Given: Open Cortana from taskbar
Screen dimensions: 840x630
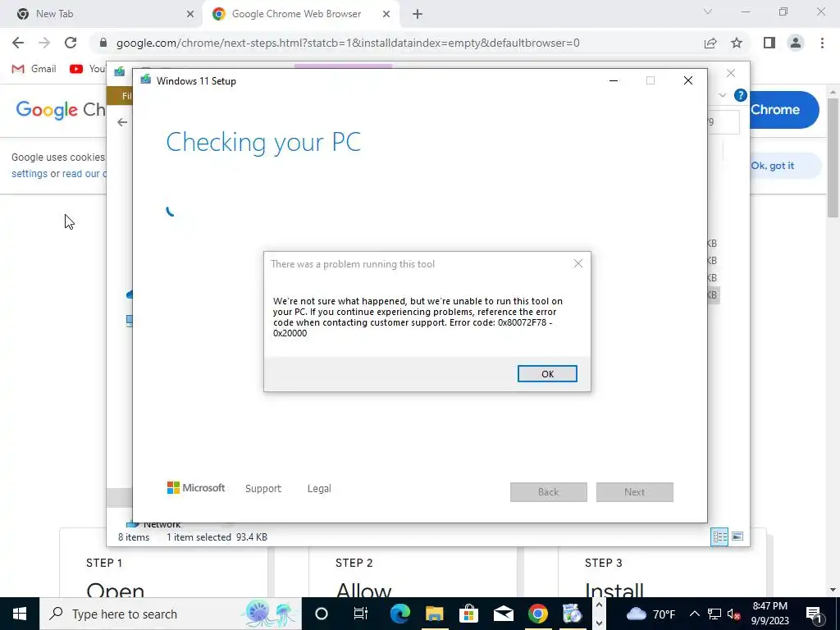Looking at the screenshot, I should click(321, 614).
